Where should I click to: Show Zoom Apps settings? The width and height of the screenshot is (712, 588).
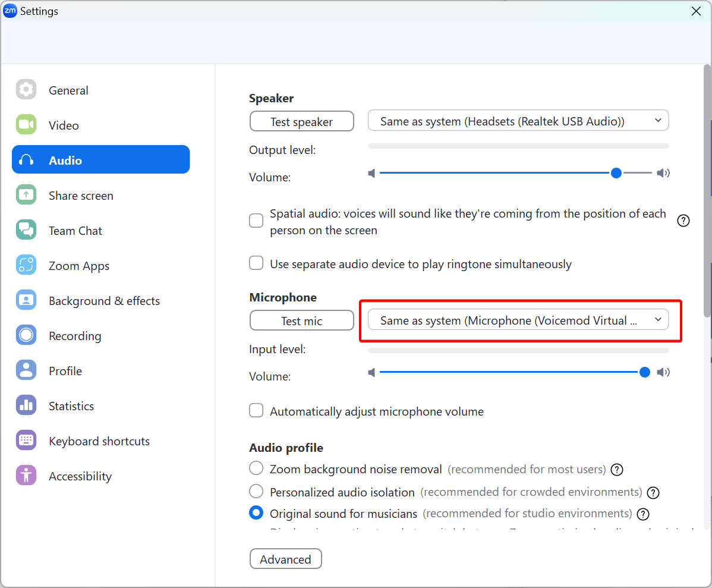pos(101,265)
